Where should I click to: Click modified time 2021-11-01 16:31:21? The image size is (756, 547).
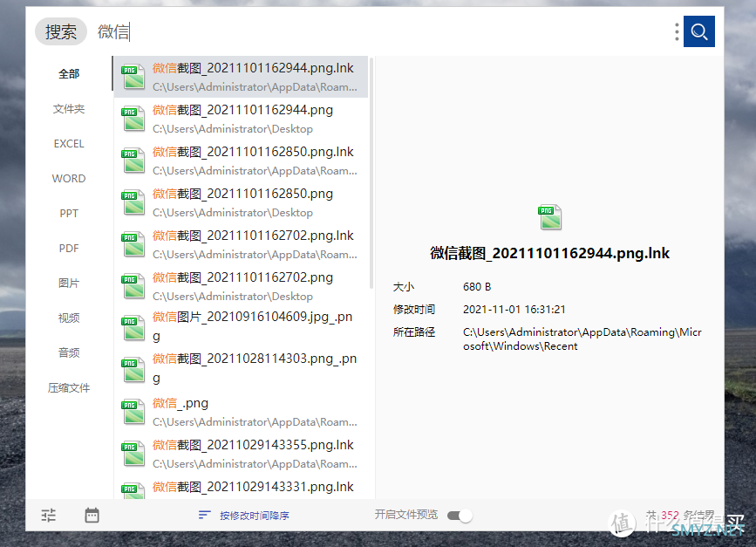pos(514,310)
